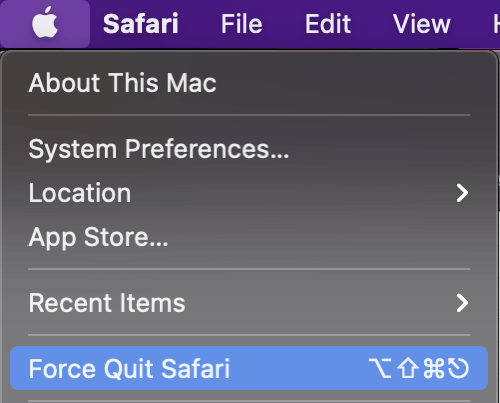Open the Edit menu
The width and height of the screenshot is (500, 403).
point(328,24)
